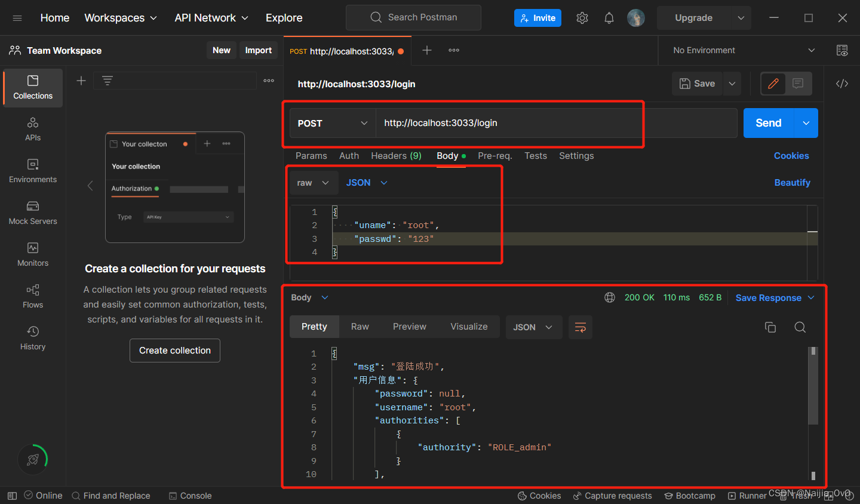This screenshot has height=504, width=860.
Task: Click the Invite button
Action: point(537,18)
